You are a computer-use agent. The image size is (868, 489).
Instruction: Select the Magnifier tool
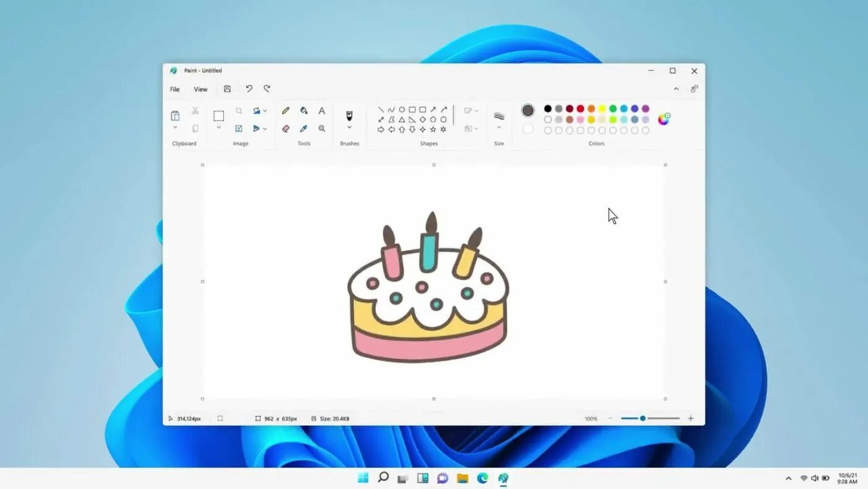(322, 128)
